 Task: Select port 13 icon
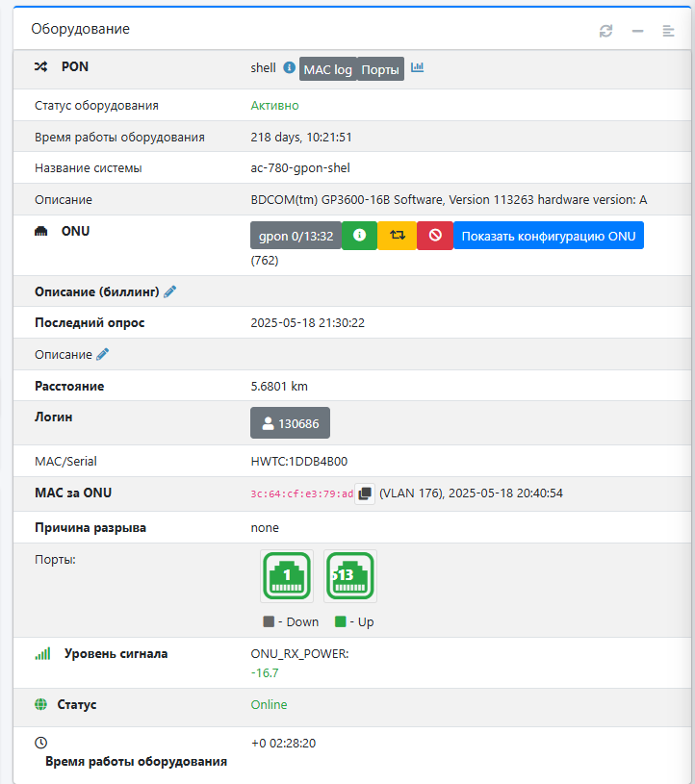(350, 576)
